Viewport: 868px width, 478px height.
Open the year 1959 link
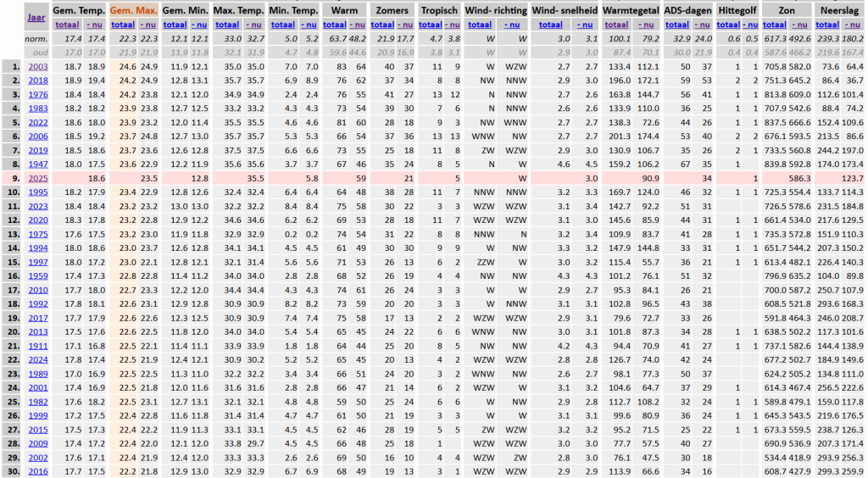tap(38, 276)
